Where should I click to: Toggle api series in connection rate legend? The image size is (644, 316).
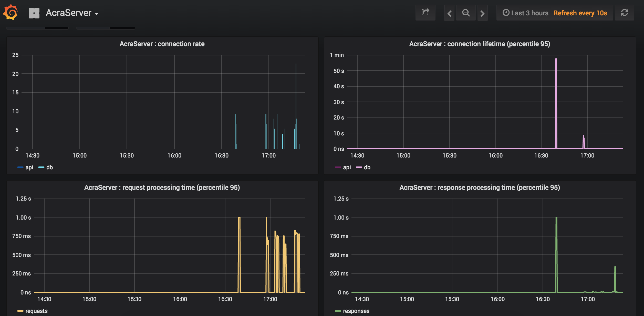29,167
